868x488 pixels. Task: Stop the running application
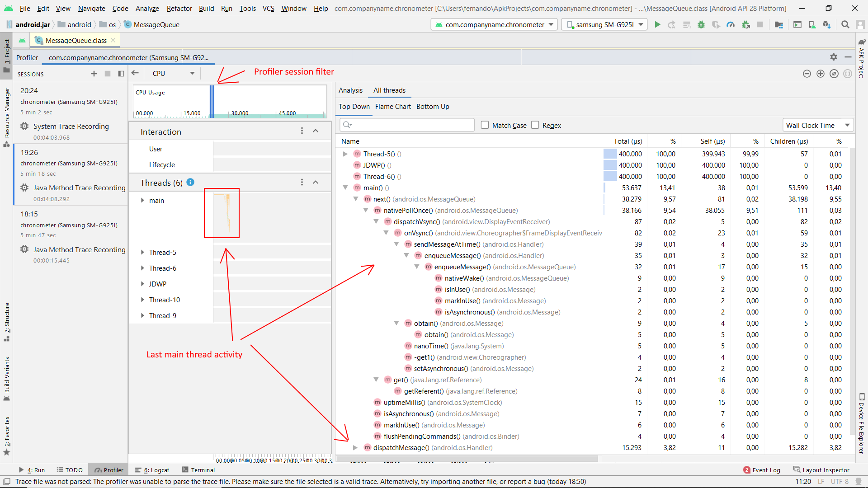[x=760, y=24]
